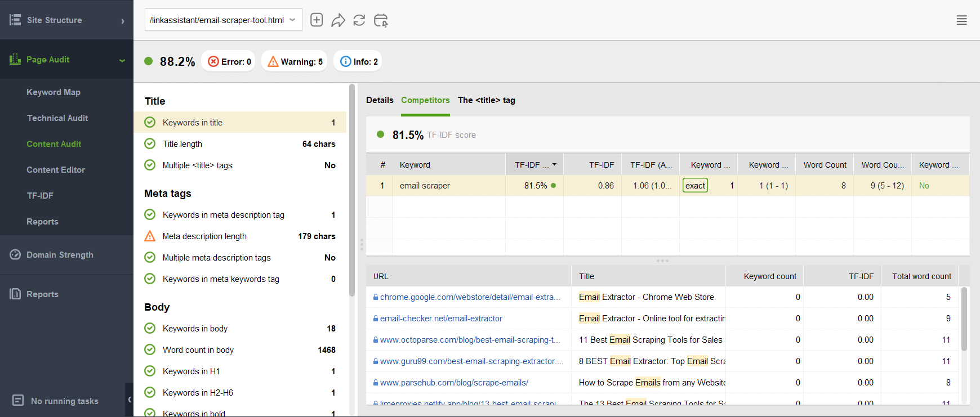Switch to the Competitors tab
The image size is (980, 417).
(x=425, y=100)
